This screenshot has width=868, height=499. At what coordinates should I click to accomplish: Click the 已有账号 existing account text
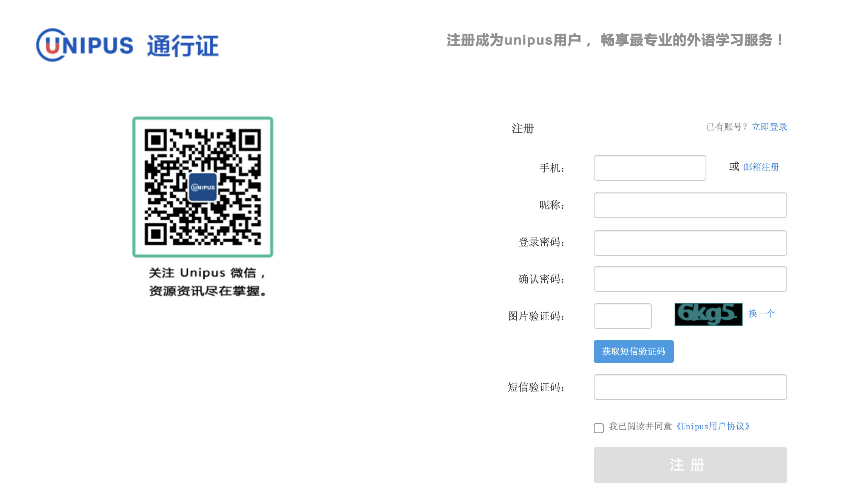[726, 127]
